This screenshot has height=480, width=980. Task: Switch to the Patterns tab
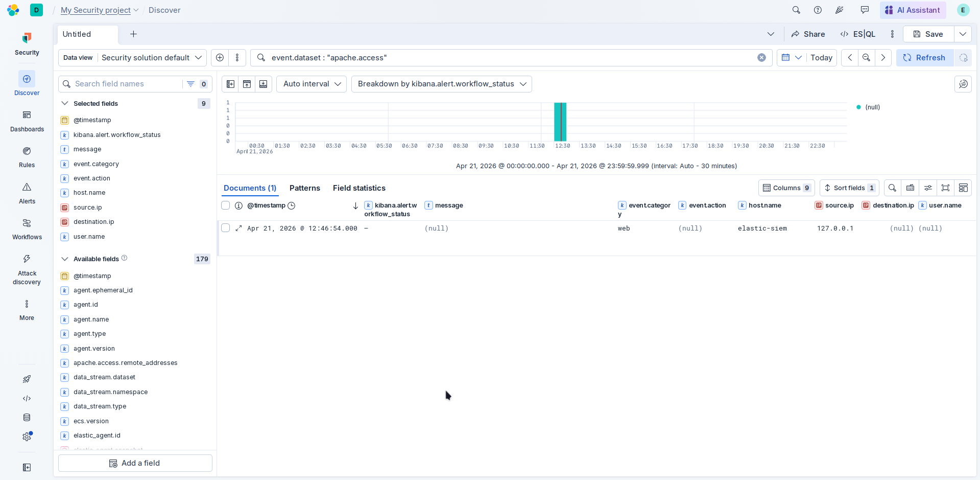tap(305, 188)
